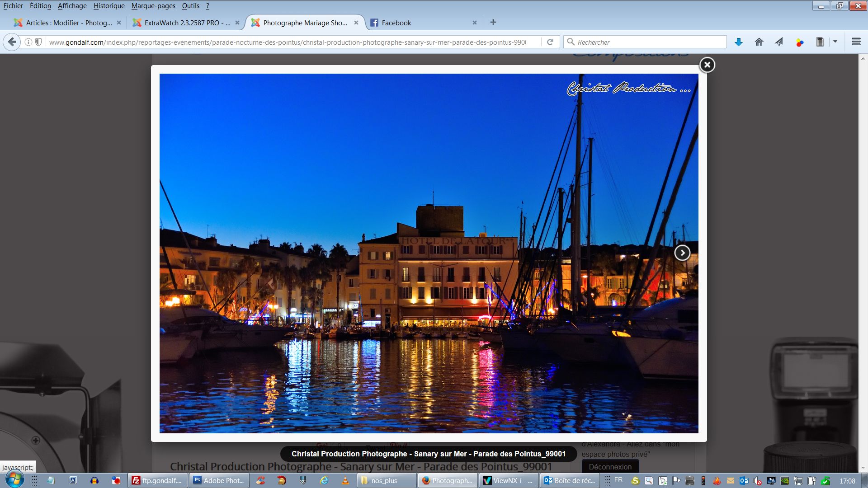Go to next photo with arrow
Screen dimensions: 868x488
682,253
